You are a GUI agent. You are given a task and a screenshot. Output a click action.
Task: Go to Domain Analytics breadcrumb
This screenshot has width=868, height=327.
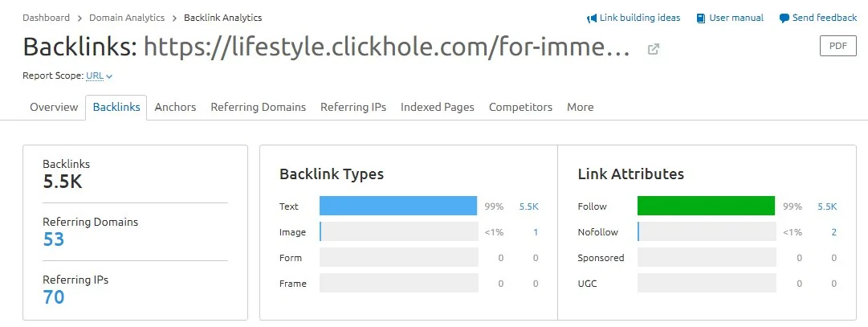[127, 18]
